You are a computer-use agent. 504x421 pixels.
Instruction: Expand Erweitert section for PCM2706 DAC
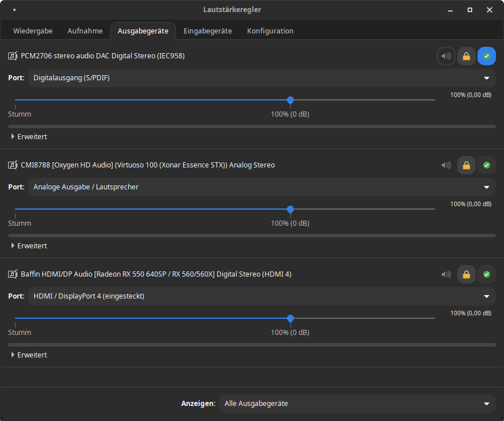[x=29, y=137]
